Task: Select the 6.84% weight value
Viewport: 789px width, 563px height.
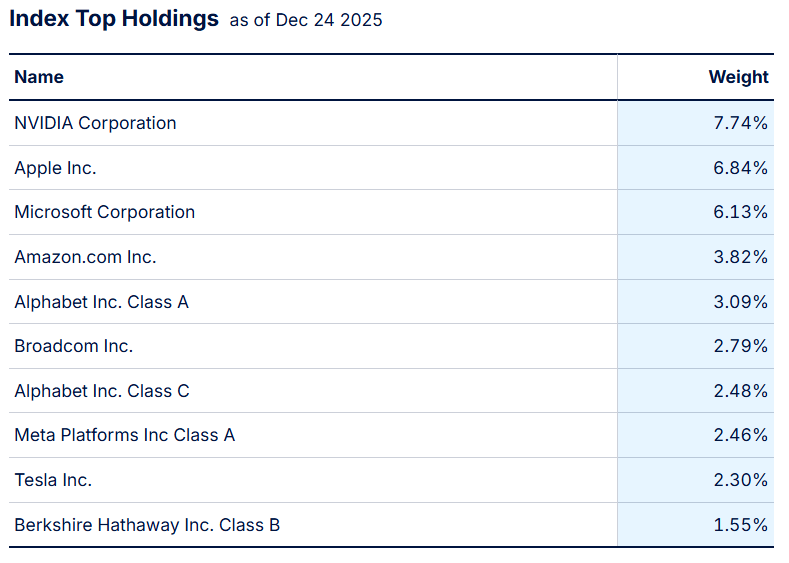Action: point(740,168)
